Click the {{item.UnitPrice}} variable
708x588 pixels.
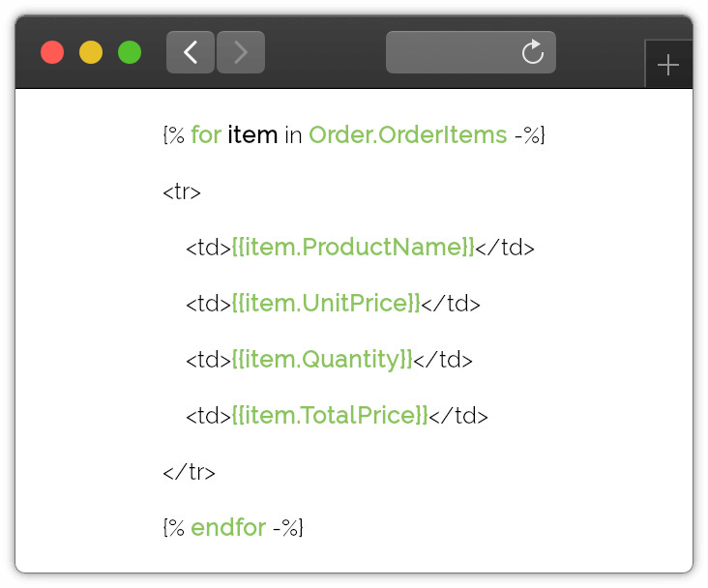[326, 303]
